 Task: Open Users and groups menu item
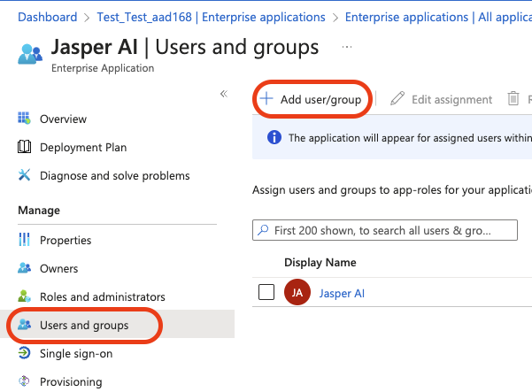click(84, 326)
